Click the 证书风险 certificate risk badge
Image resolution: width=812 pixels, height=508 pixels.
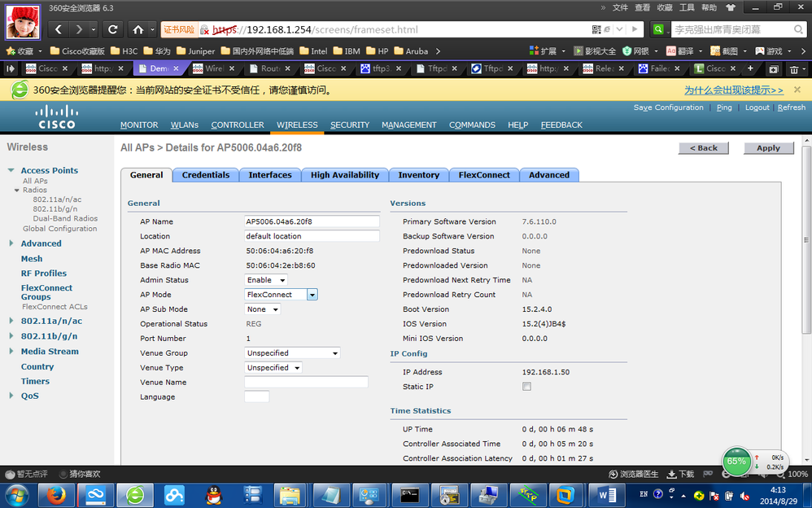[179, 29]
